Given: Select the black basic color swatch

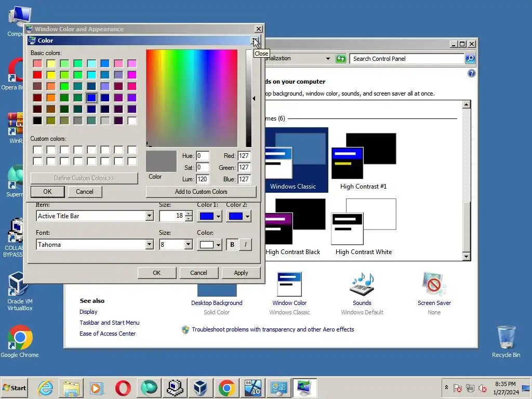Looking at the screenshot, I should 37,121.
